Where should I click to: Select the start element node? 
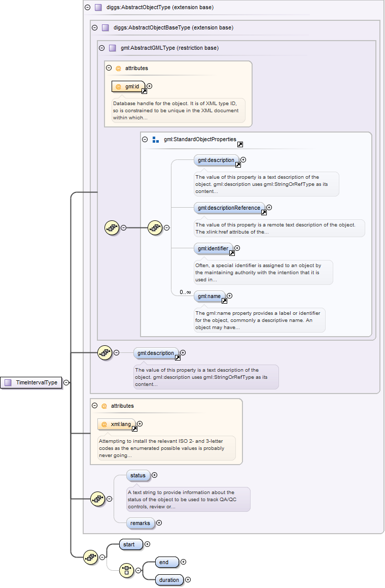pyautogui.click(x=129, y=544)
